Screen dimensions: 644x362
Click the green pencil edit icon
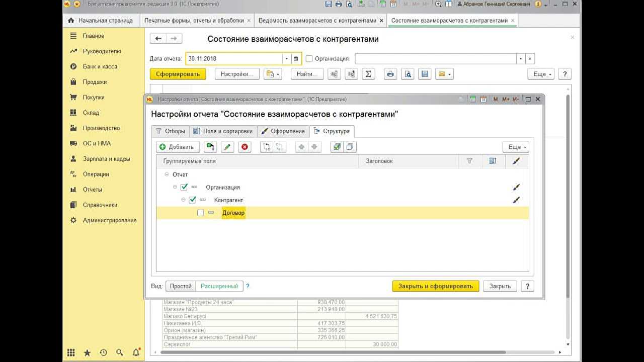[227, 147]
